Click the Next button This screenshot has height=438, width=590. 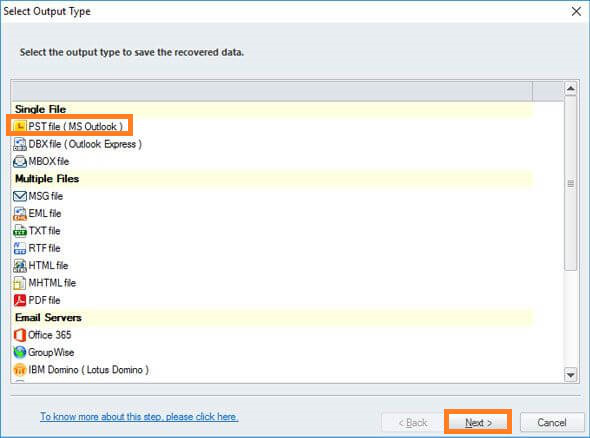[x=478, y=423]
